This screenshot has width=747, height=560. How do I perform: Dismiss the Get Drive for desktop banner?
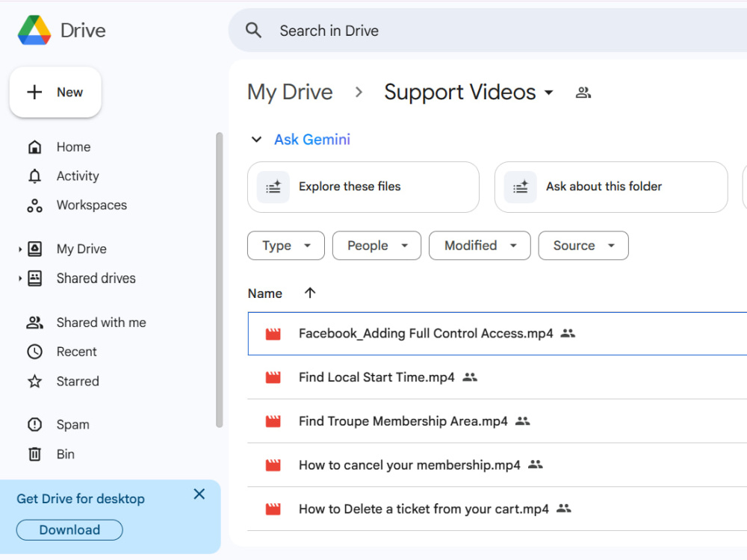point(199,494)
